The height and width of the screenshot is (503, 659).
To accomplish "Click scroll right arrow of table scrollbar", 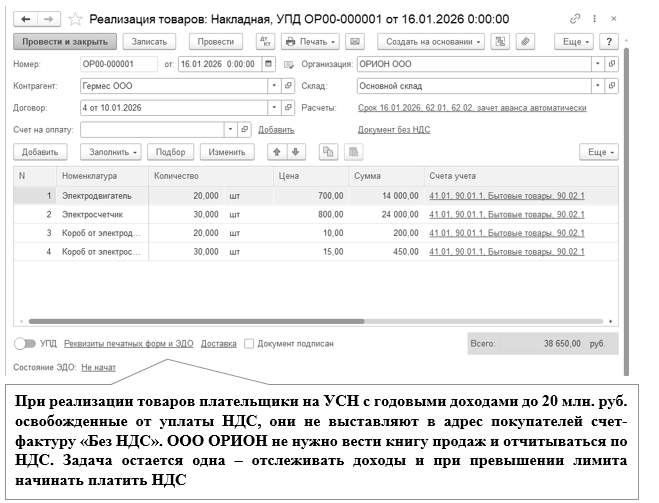I will point(611,321).
